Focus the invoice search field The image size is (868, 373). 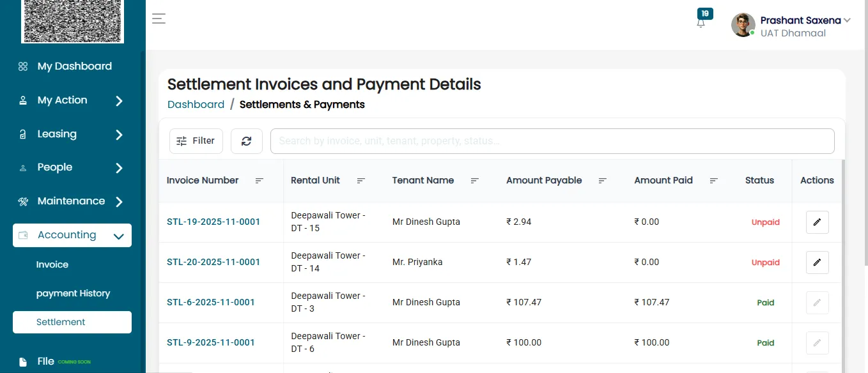pyautogui.click(x=552, y=141)
